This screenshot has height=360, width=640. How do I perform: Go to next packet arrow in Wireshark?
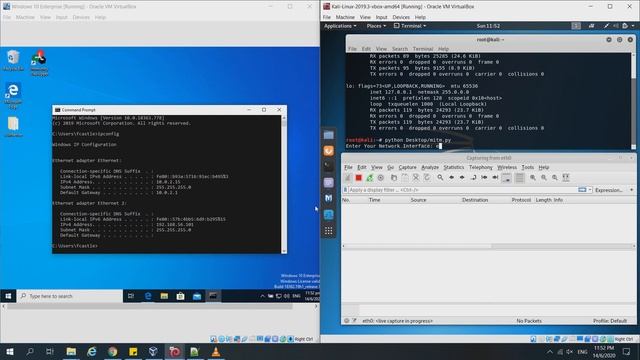pyautogui.click(x=462, y=178)
